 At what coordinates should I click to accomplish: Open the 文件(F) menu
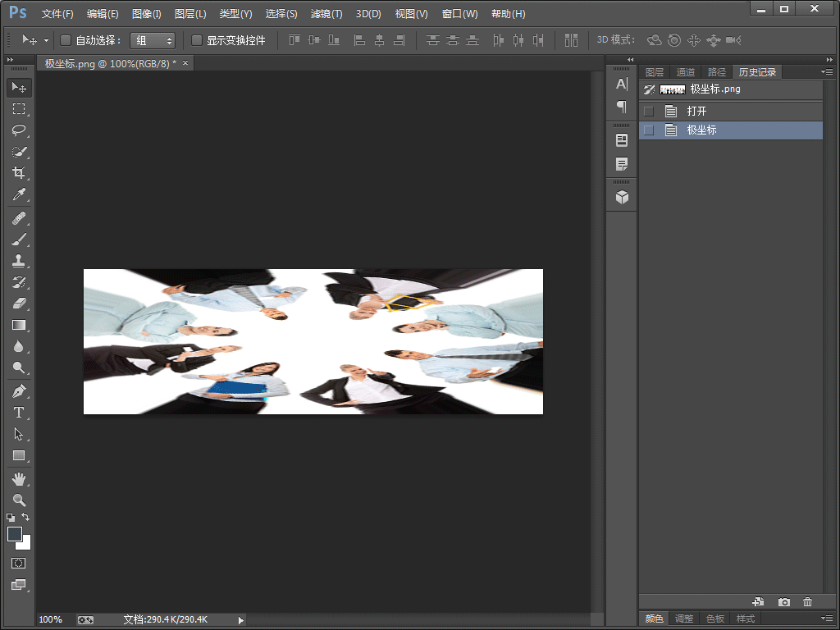click(x=57, y=14)
